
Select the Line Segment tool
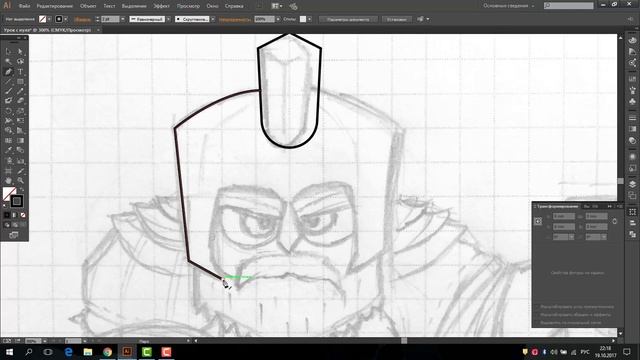(x=9, y=81)
